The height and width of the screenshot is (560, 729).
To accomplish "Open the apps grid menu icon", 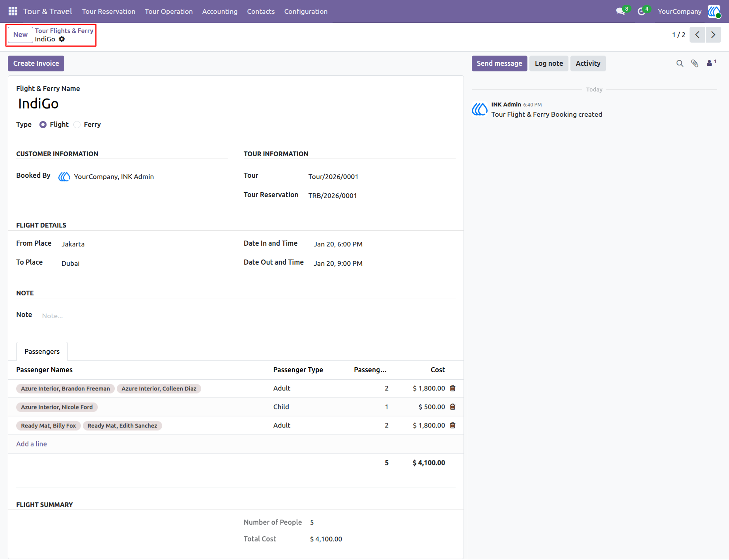I will (13, 11).
